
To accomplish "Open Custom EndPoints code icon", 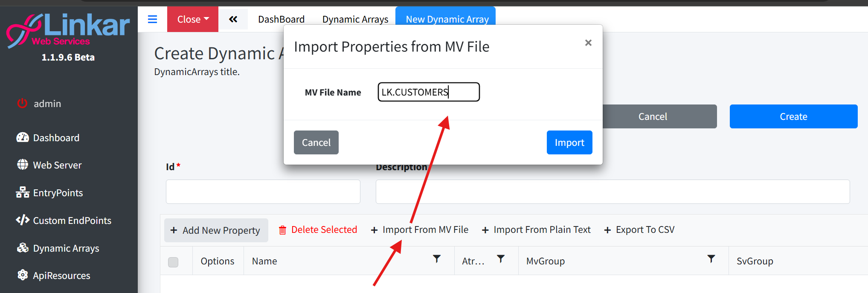I will (x=23, y=220).
